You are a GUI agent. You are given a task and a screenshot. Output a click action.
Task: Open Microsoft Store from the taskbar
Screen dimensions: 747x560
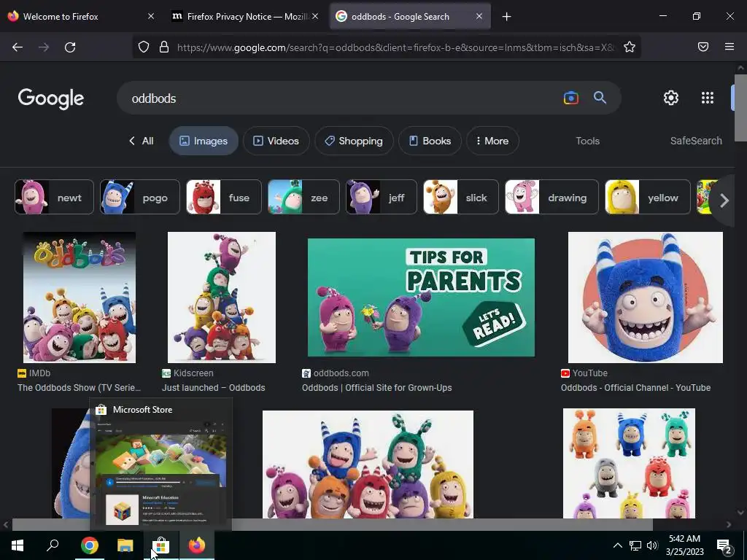[161, 545]
